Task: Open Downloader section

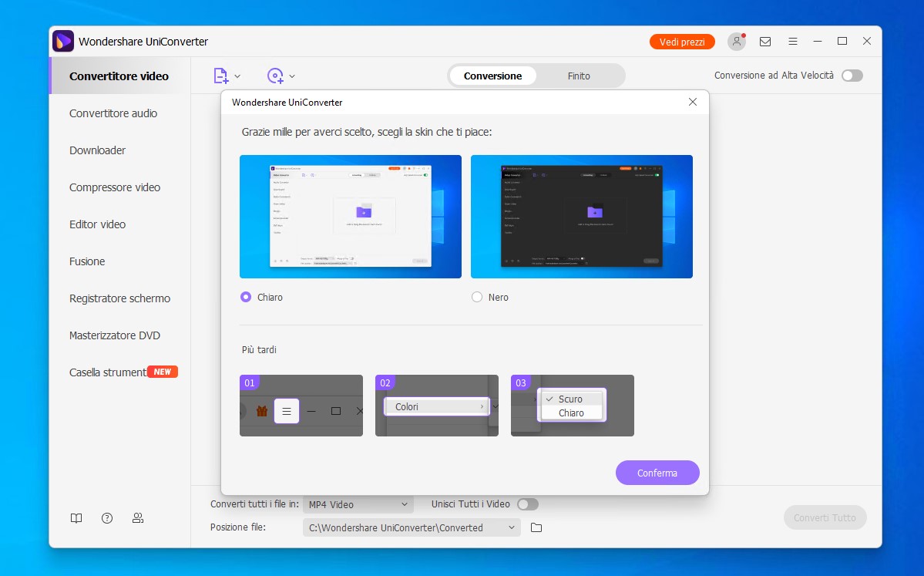Action: 97,150
